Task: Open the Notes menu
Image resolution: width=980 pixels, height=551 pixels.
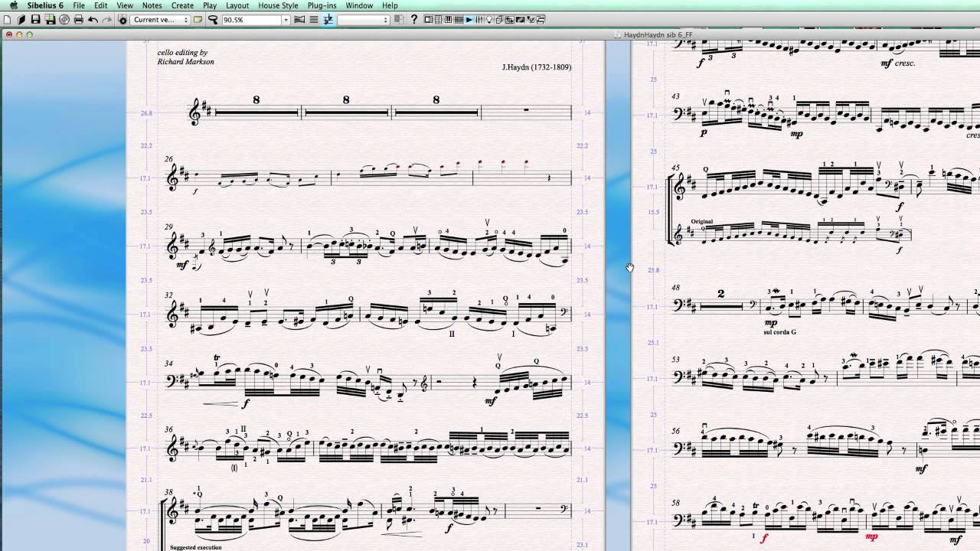Action: click(x=152, y=5)
